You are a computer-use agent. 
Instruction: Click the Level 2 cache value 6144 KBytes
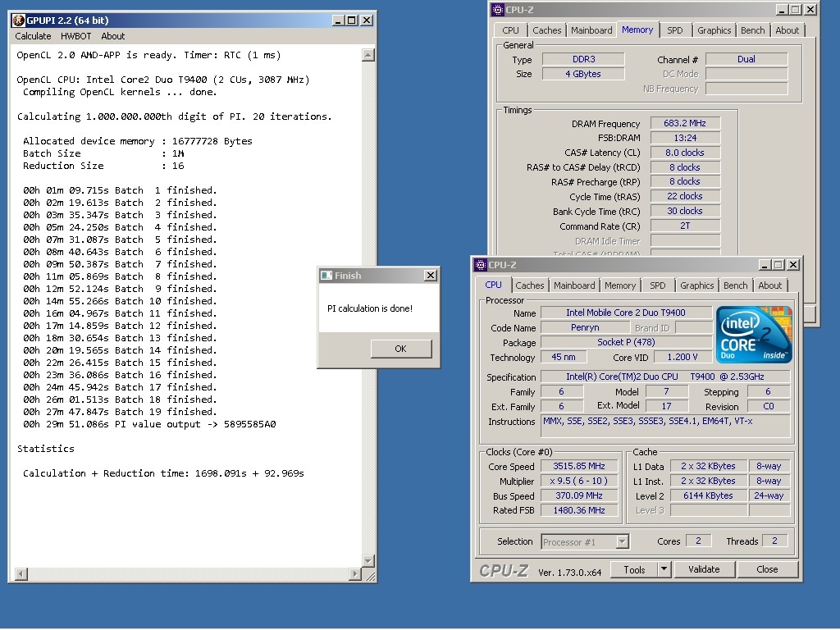click(708, 496)
